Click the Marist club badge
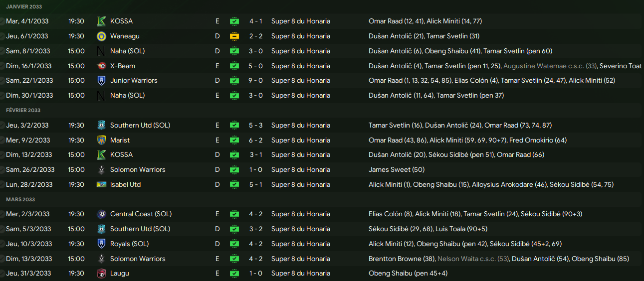This screenshot has width=644, height=281. tap(101, 140)
